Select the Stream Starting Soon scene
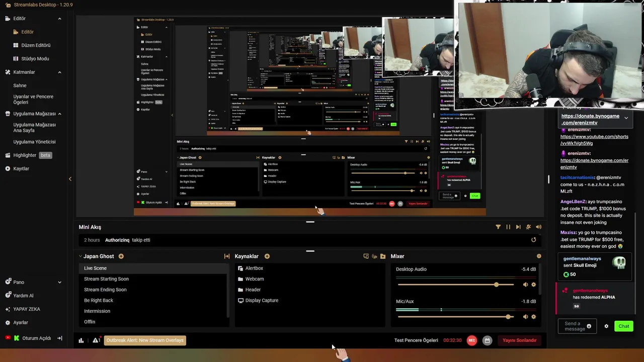This screenshot has height=362, width=644. pos(153,279)
